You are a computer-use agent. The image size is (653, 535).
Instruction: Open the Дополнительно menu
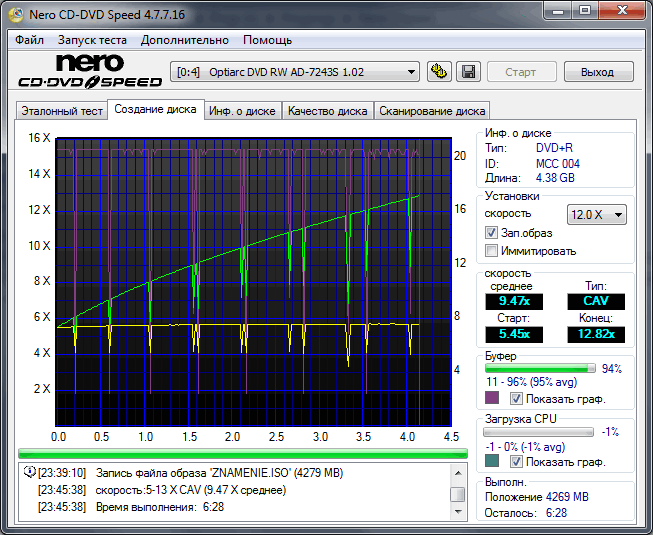click(x=185, y=40)
